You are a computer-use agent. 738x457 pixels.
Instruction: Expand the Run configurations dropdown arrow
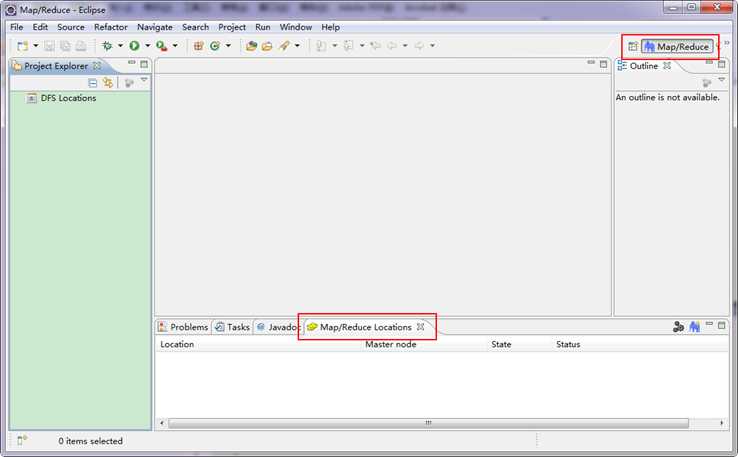(x=147, y=46)
